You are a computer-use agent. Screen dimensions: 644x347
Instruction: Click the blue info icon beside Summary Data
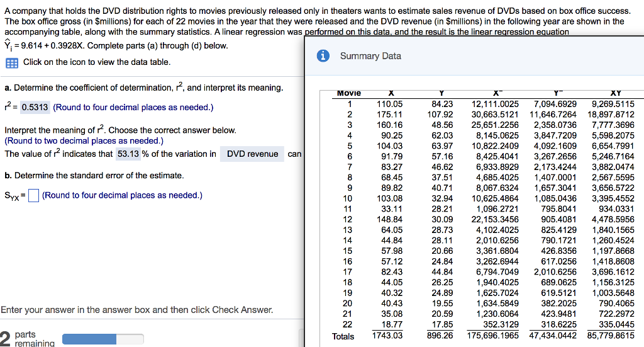(323, 56)
